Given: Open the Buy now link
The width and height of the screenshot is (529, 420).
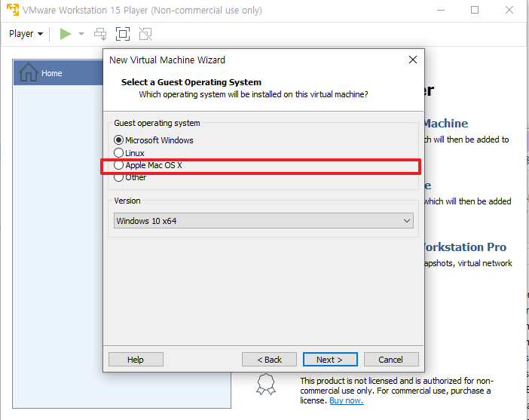Looking at the screenshot, I should click(x=346, y=400).
